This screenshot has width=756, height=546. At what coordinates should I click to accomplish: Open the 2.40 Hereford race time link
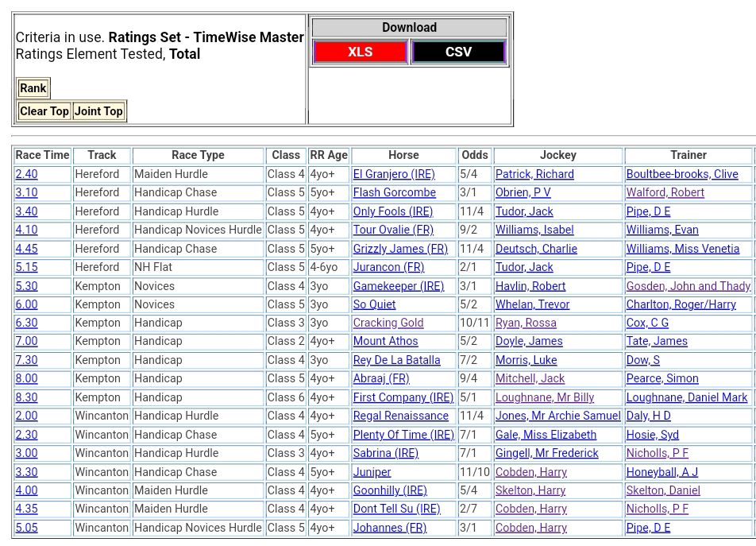pos(26,174)
